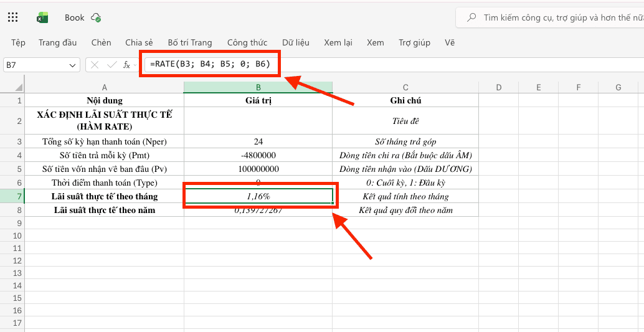Screen dimensions: 644x332
Task: Select column G header
Action: (x=618, y=87)
